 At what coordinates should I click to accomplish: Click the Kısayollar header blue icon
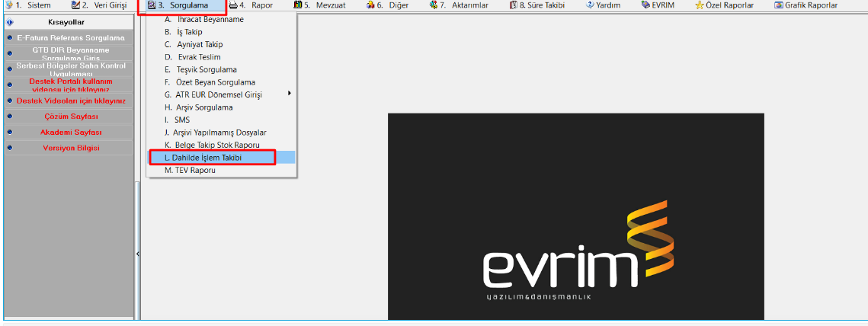11,22
